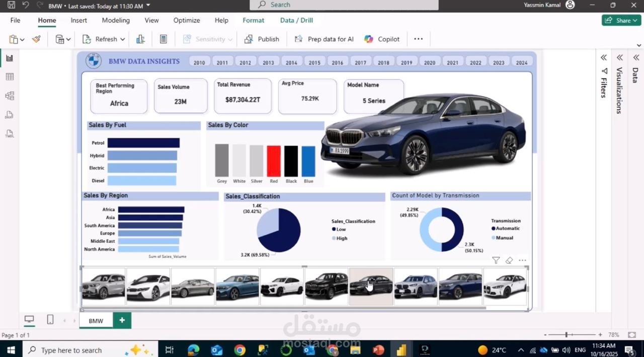This screenshot has width=644, height=357.
Task: Open the Paste dropdown chevron
Action: (x=21, y=39)
